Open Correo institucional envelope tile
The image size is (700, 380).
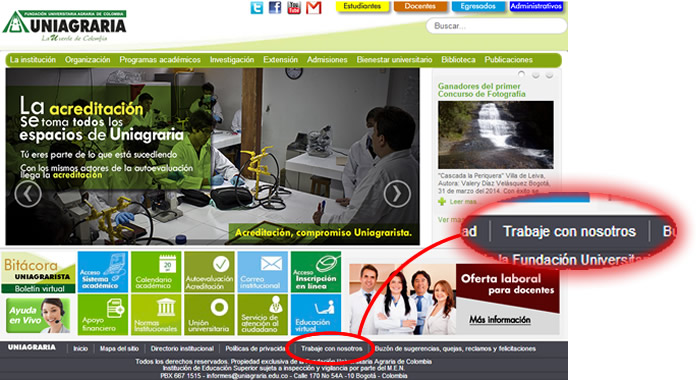pos(262,272)
